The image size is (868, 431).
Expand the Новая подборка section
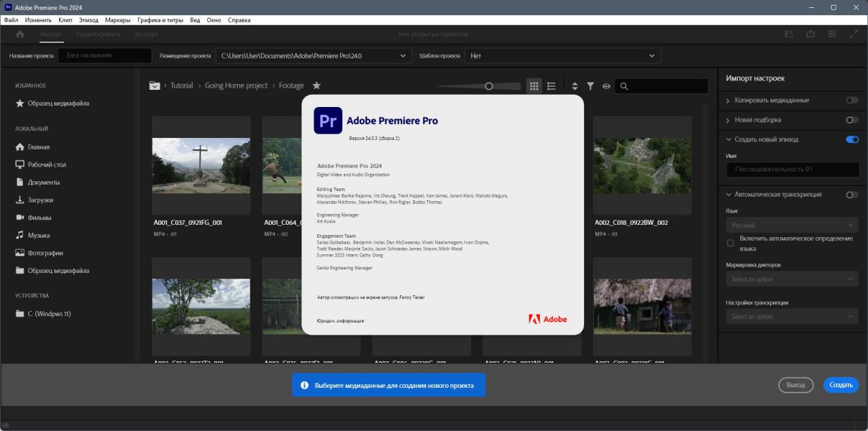pos(728,120)
